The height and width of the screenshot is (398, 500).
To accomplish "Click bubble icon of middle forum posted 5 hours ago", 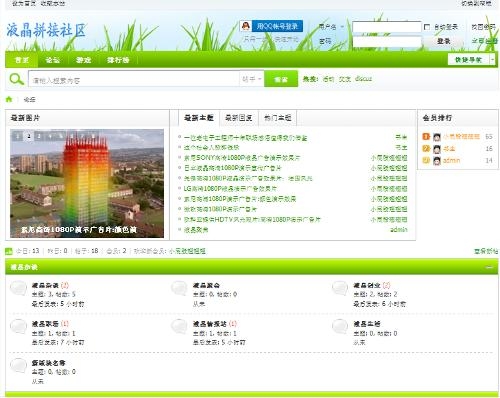I will [179, 327].
